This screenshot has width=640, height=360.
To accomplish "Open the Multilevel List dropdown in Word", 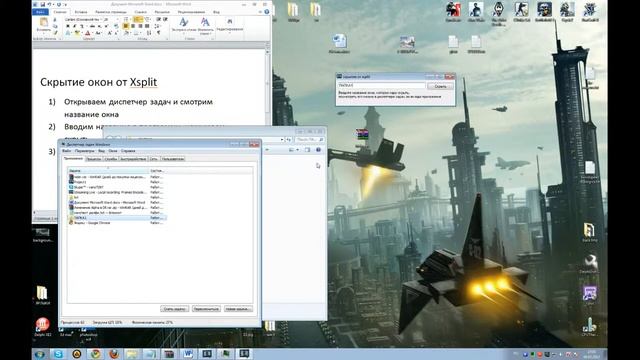I will (148, 19).
